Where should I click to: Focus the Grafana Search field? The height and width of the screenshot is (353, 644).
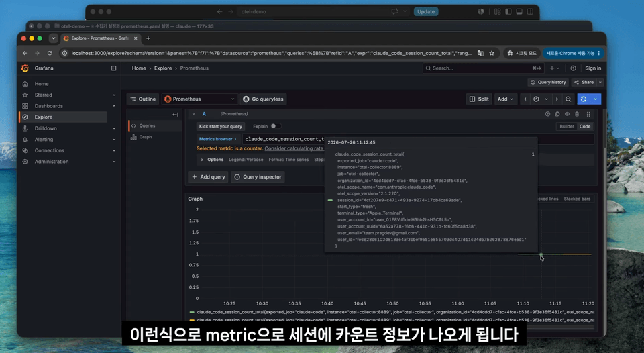coord(484,68)
